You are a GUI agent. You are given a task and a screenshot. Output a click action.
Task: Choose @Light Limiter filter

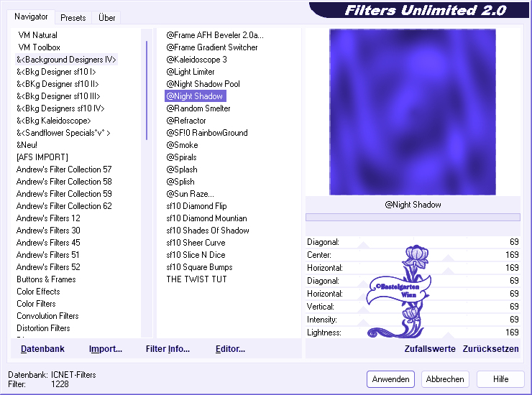coord(191,72)
